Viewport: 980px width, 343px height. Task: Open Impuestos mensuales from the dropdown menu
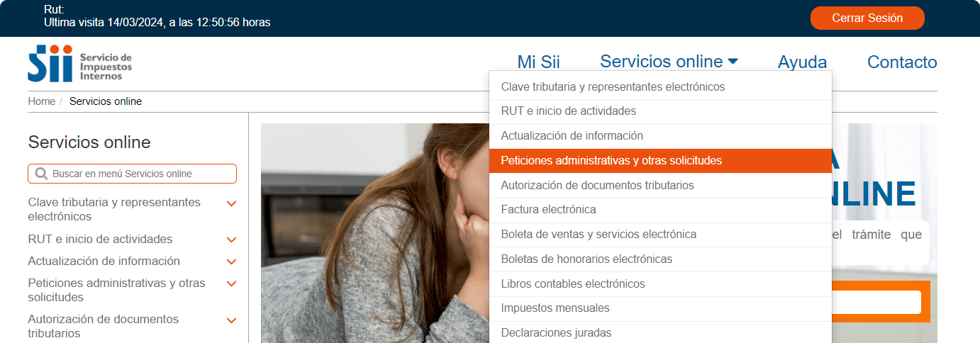click(x=660, y=308)
